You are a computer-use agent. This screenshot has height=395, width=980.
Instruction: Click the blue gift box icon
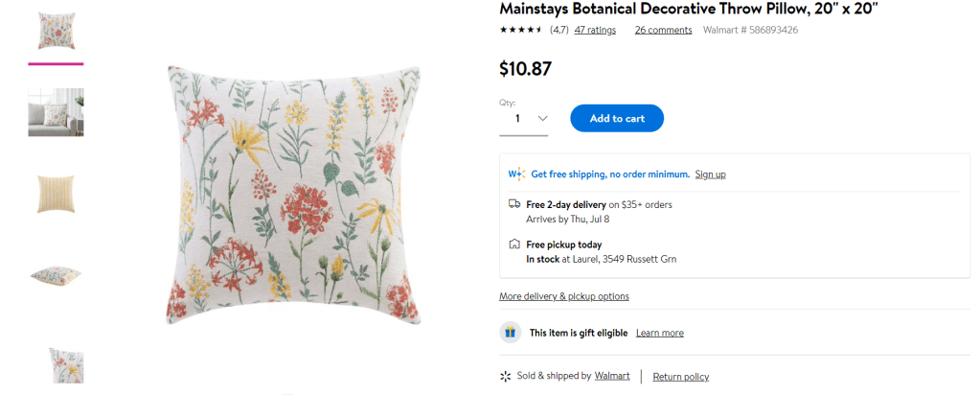[511, 333]
